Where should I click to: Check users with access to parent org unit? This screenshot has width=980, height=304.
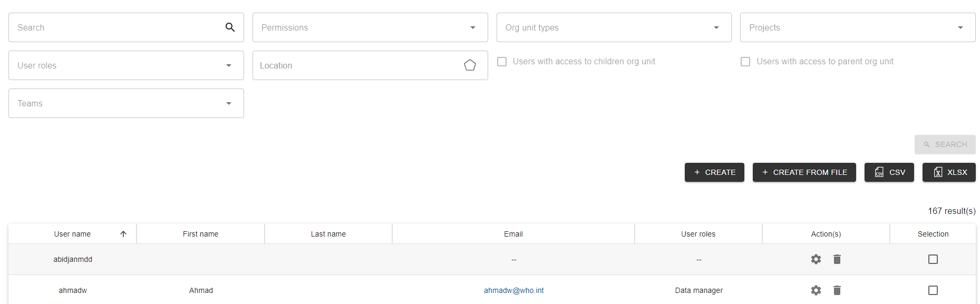[x=745, y=62]
